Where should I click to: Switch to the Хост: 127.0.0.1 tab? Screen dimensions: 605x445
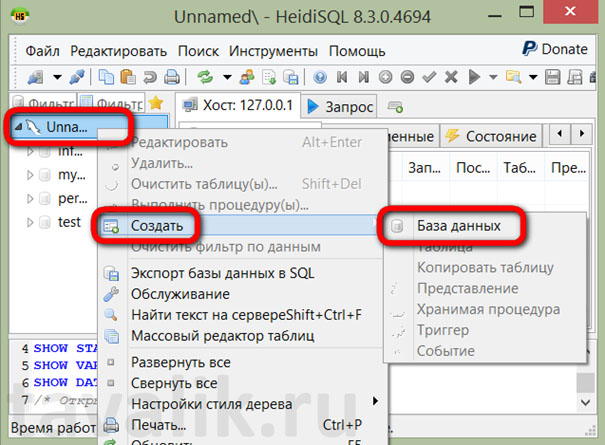click(238, 105)
